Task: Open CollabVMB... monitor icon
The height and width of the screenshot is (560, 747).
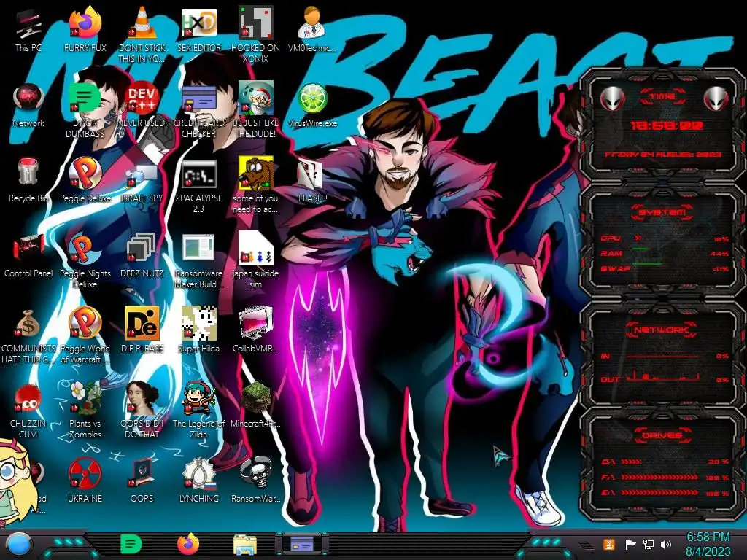Action: (255, 330)
